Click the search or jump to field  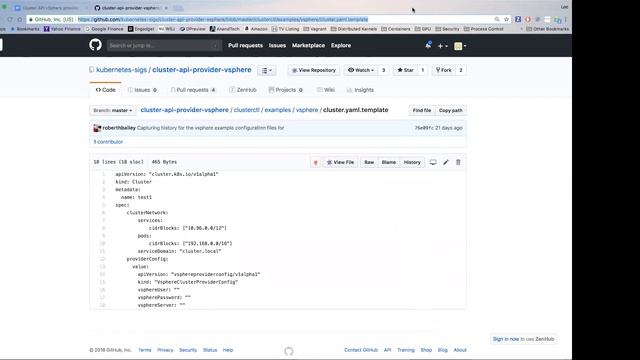tap(164, 45)
